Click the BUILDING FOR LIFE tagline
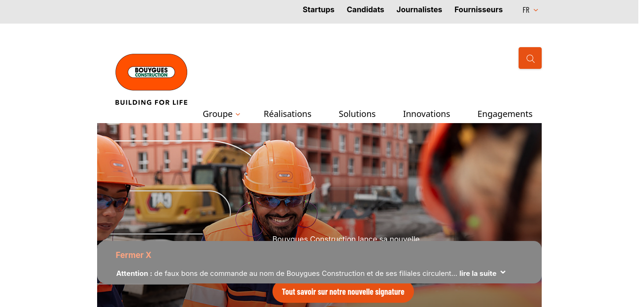 [x=151, y=102]
